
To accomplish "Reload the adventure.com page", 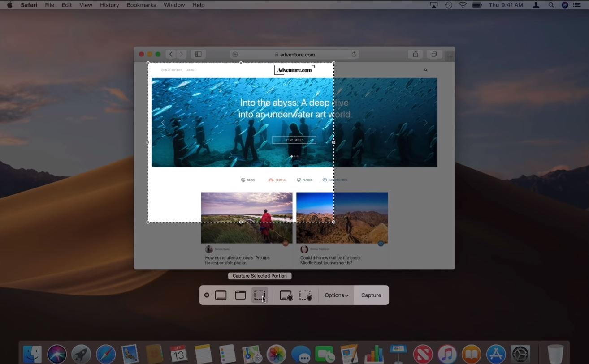I will point(354,54).
